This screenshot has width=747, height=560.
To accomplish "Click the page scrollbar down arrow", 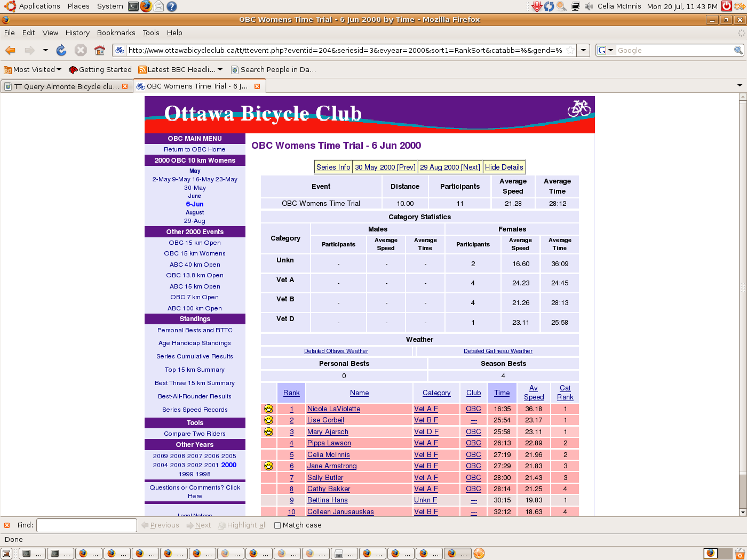I will click(742, 512).
